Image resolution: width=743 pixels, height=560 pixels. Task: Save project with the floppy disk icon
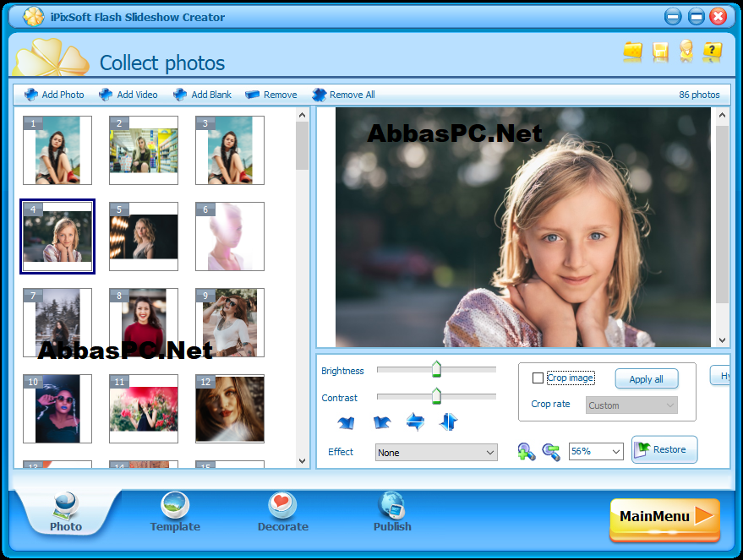(x=660, y=52)
